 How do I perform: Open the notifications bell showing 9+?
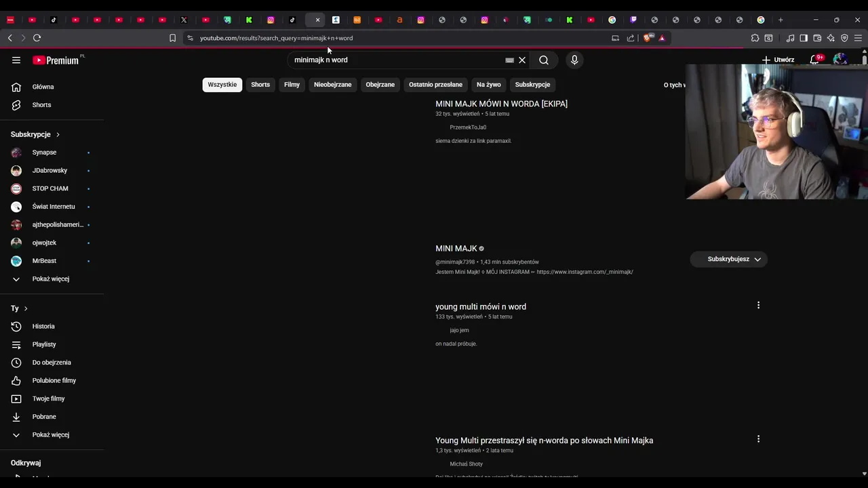pyautogui.click(x=816, y=60)
